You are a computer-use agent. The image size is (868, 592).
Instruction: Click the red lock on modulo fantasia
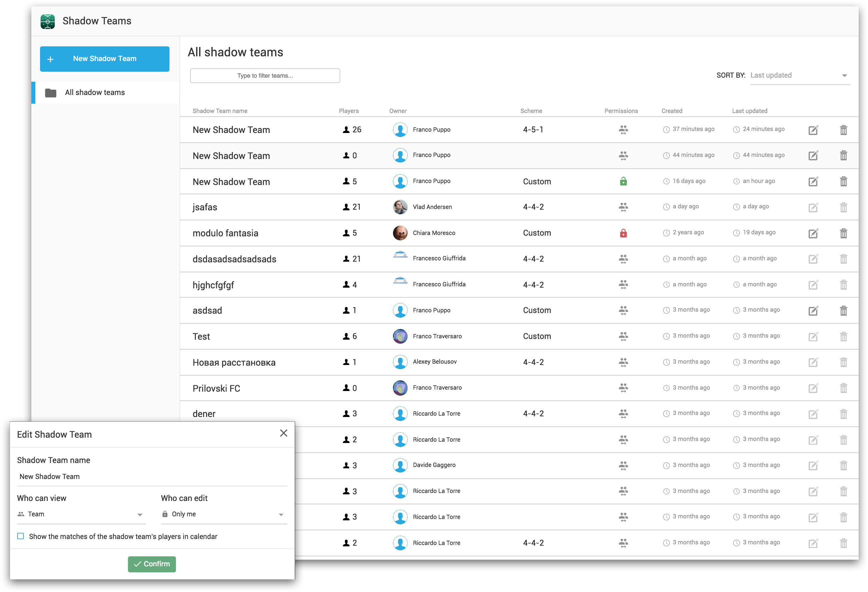click(623, 233)
